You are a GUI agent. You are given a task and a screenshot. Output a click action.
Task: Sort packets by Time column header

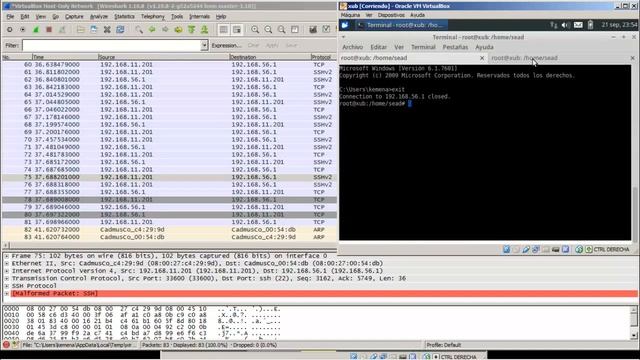(65, 57)
